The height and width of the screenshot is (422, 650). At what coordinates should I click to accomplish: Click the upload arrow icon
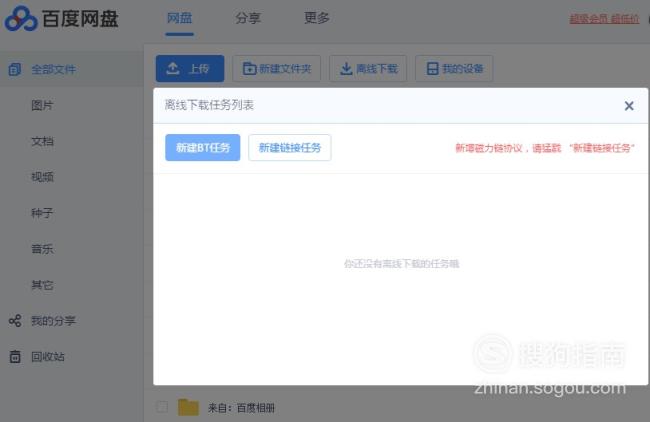[x=173, y=68]
